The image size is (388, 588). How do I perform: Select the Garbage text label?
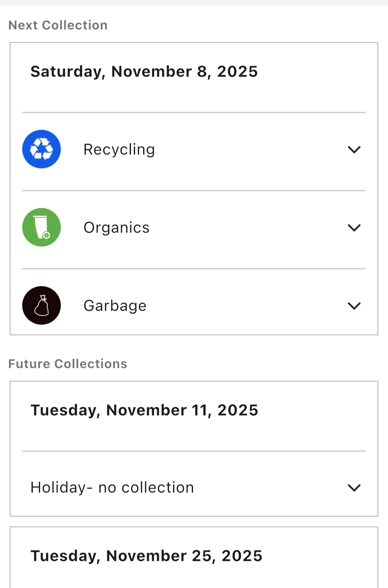click(x=115, y=306)
